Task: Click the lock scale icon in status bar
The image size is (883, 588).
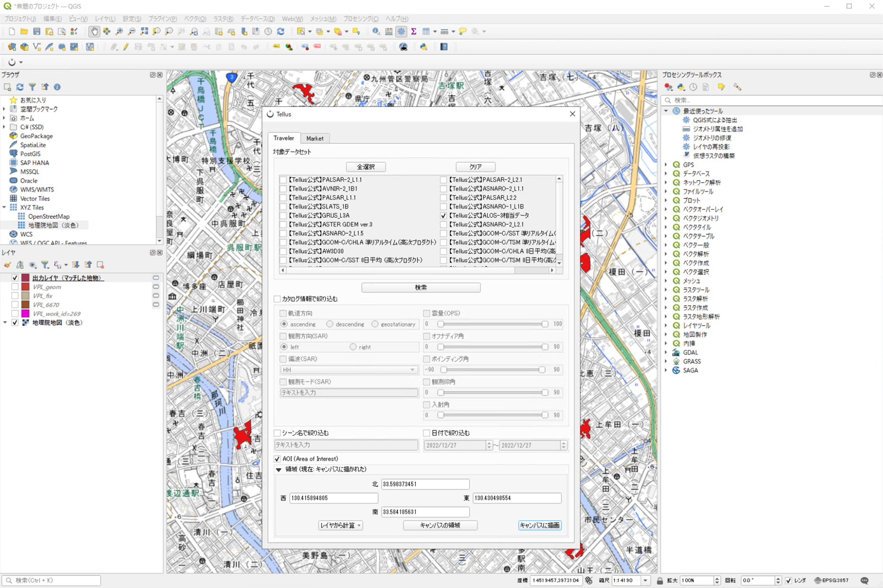Action: [x=659, y=580]
